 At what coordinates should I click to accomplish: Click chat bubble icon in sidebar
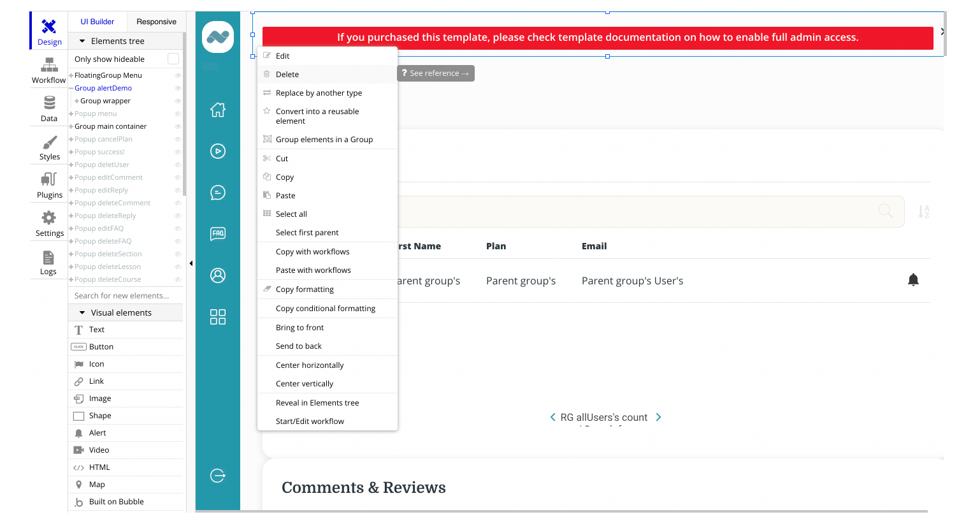(x=218, y=193)
